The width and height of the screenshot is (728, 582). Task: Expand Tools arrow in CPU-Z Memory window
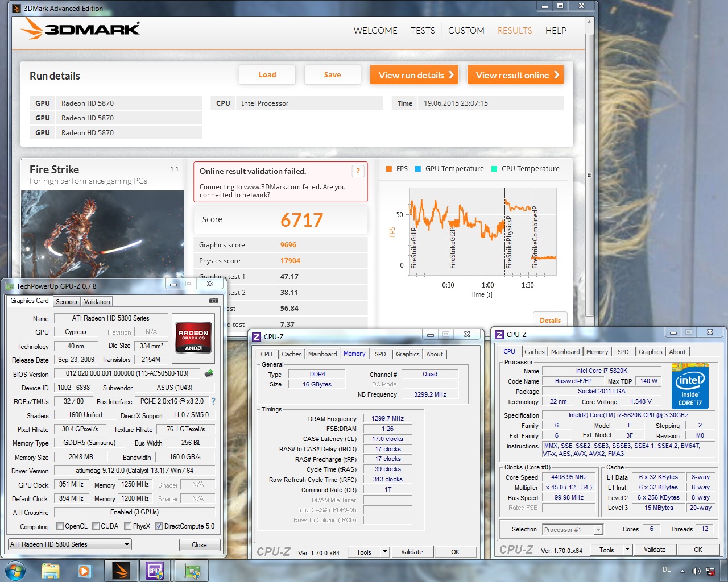(x=385, y=552)
